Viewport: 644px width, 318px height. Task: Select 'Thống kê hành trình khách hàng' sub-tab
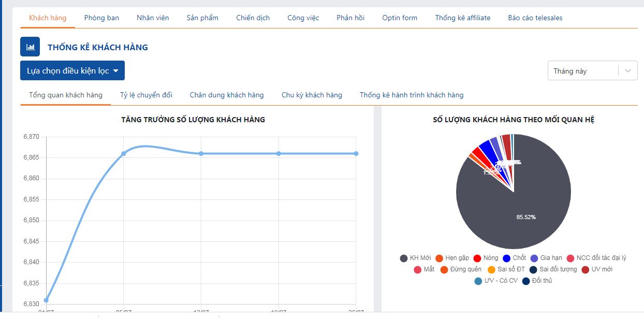point(412,95)
